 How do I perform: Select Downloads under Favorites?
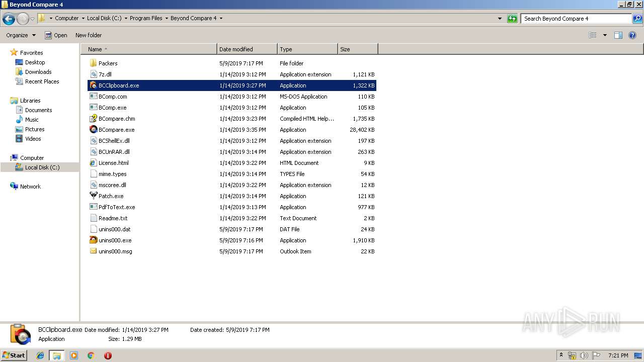tap(38, 72)
